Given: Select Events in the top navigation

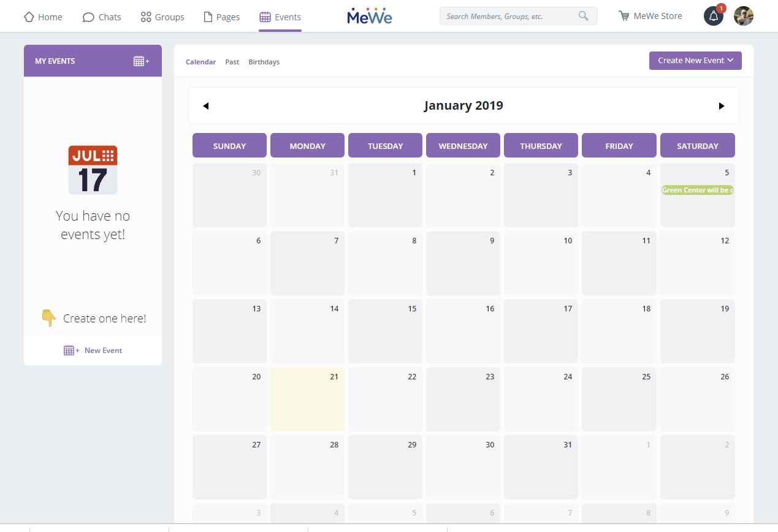Looking at the screenshot, I should click(280, 17).
